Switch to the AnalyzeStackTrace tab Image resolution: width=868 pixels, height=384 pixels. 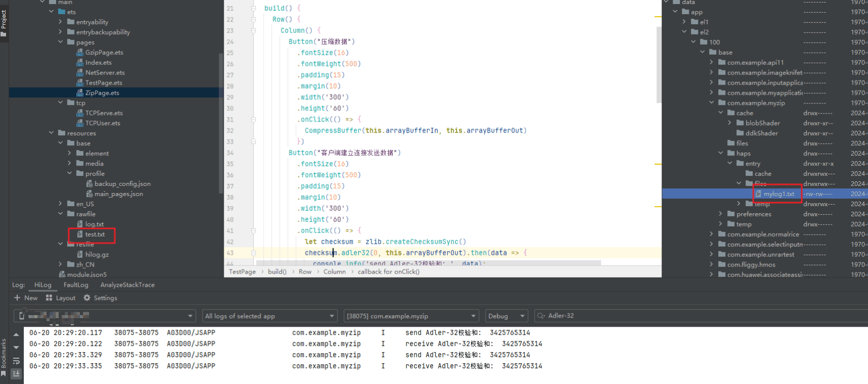pyautogui.click(x=128, y=285)
